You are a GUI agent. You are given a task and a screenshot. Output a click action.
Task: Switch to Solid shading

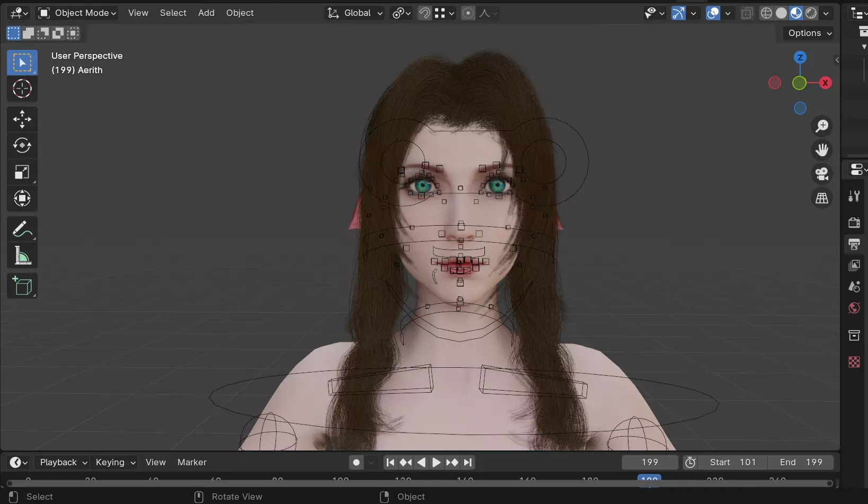tap(781, 13)
